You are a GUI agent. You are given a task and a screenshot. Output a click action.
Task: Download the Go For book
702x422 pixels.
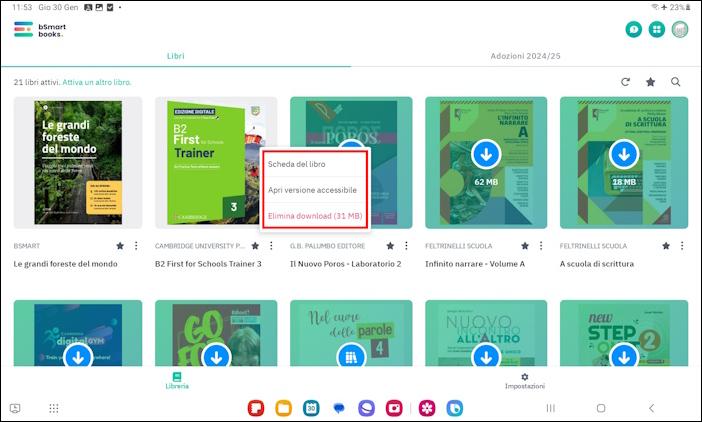click(216, 356)
